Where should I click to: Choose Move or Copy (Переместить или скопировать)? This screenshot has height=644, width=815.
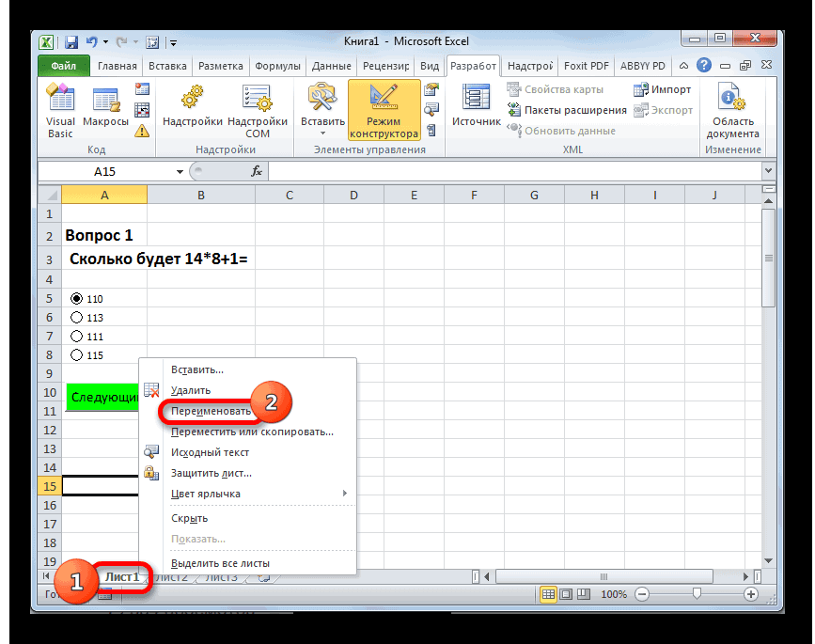click(252, 432)
